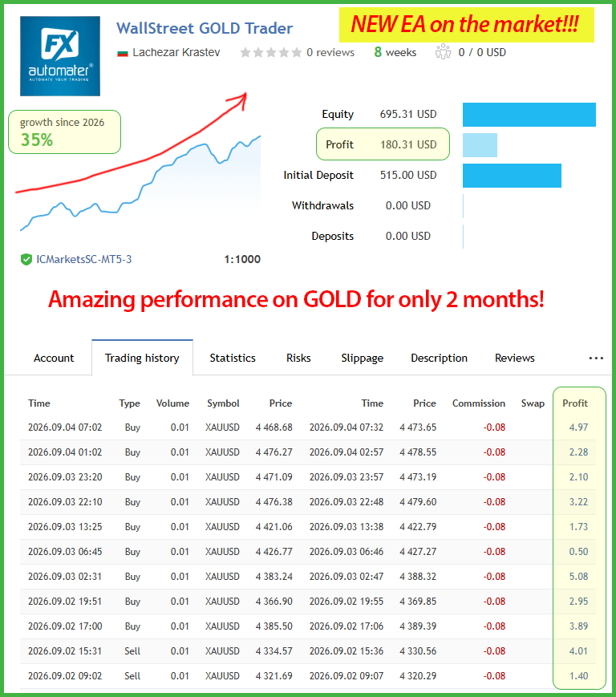The width and height of the screenshot is (616, 697).
Task: Open the WallStreet GOLD Trader title link
Action: click(205, 28)
